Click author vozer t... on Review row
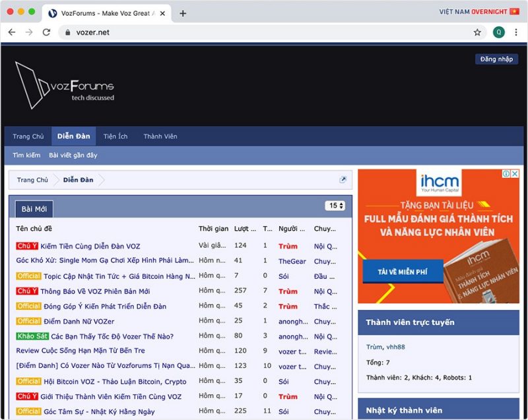 tap(292, 351)
